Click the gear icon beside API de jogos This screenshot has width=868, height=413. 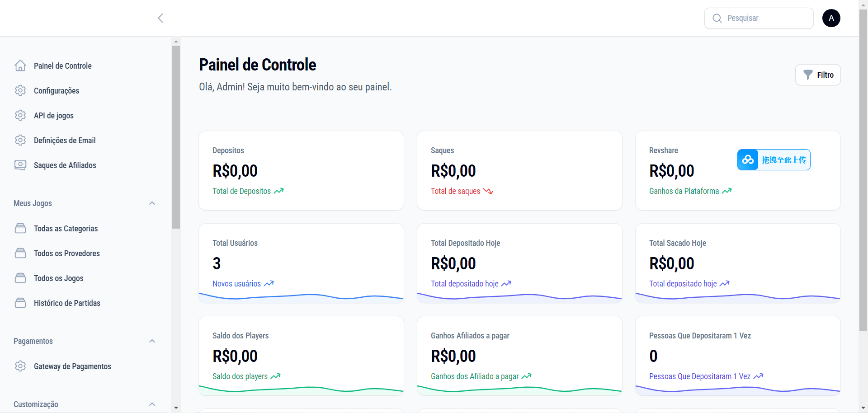pyautogui.click(x=20, y=116)
